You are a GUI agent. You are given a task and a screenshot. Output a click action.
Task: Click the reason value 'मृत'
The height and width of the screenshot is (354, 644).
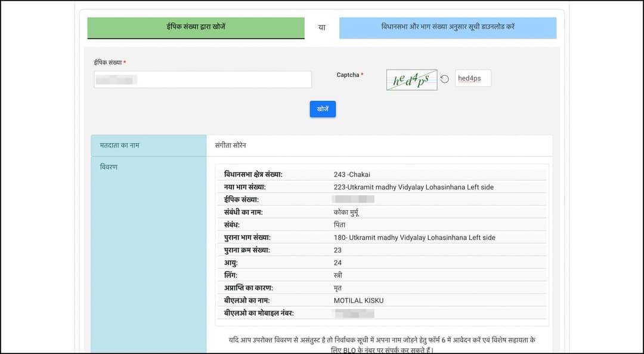338,288
